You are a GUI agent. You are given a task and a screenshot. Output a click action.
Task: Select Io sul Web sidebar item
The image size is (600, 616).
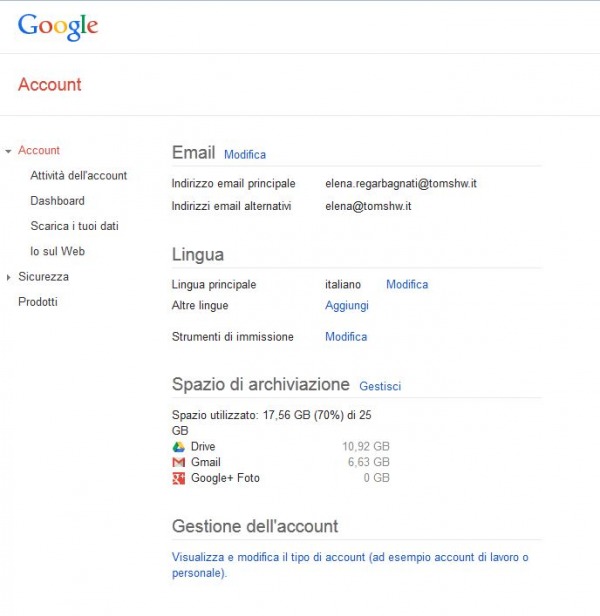point(57,251)
